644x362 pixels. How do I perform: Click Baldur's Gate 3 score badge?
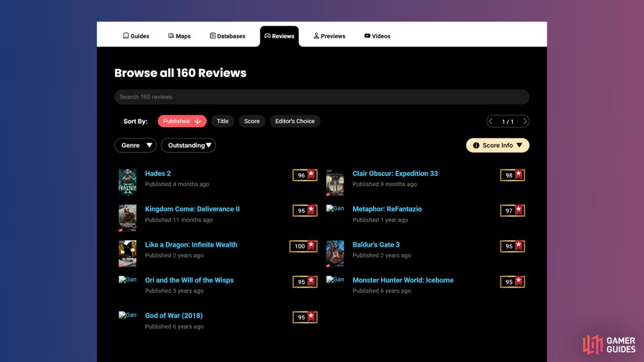coord(512,246)
